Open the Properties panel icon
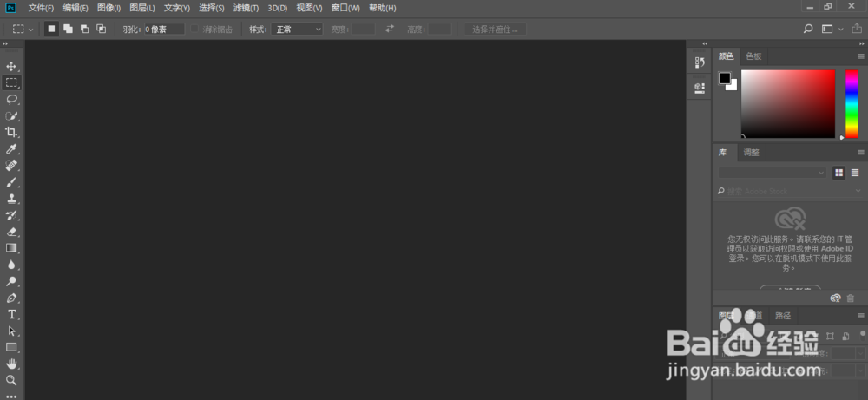This screenshot has width=868, height=400. point(699,87)
